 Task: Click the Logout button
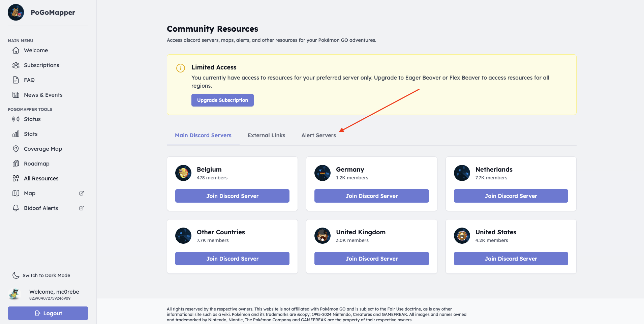[x=48, y=313]
